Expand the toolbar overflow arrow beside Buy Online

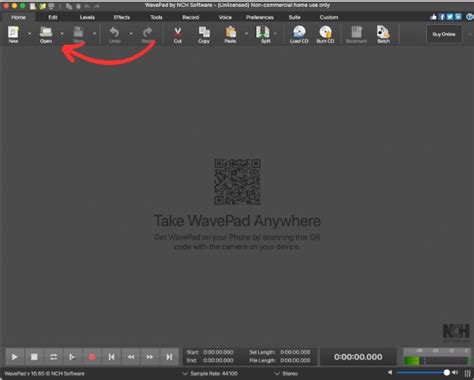pos(470,34)
